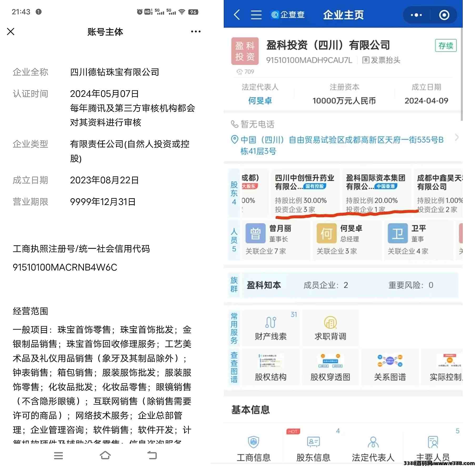Select the 常用服务 side label
Viewport: 476px width, 468px height.
(234, 328)
